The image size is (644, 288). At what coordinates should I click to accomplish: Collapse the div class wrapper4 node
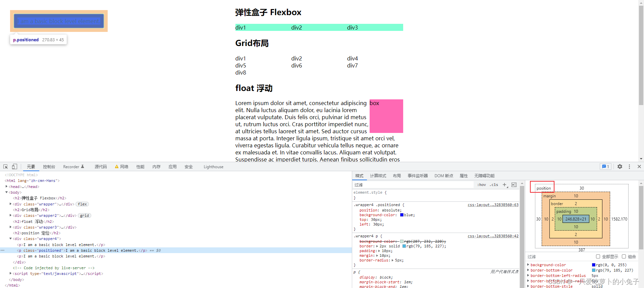click(10, 239)
